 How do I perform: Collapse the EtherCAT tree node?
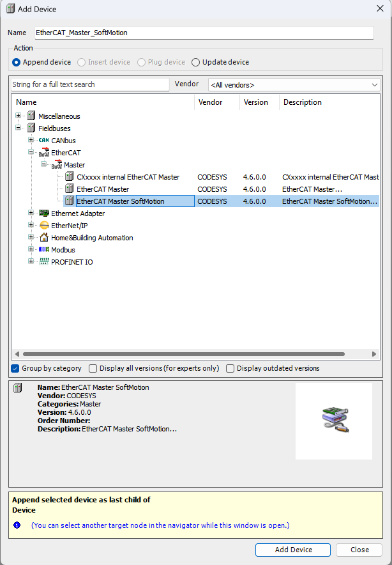(x=31, y=152)
